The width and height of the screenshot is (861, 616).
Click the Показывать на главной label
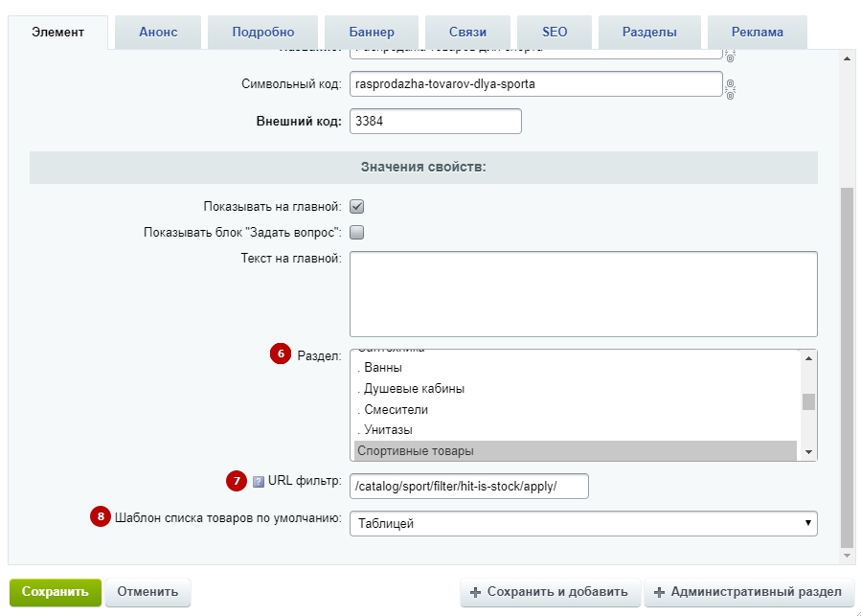272,207
